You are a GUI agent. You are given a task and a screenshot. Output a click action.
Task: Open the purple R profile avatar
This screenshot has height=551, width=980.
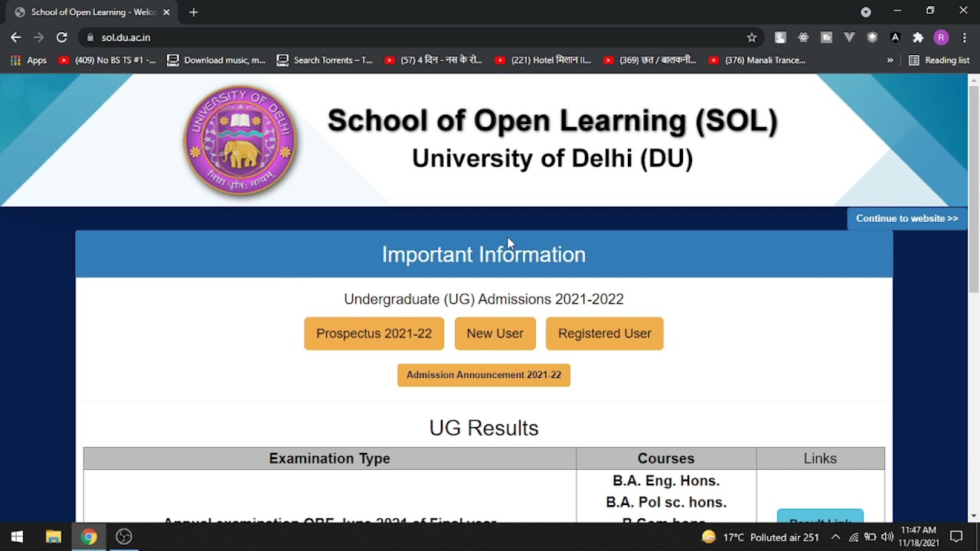click(x=942, y=37)
